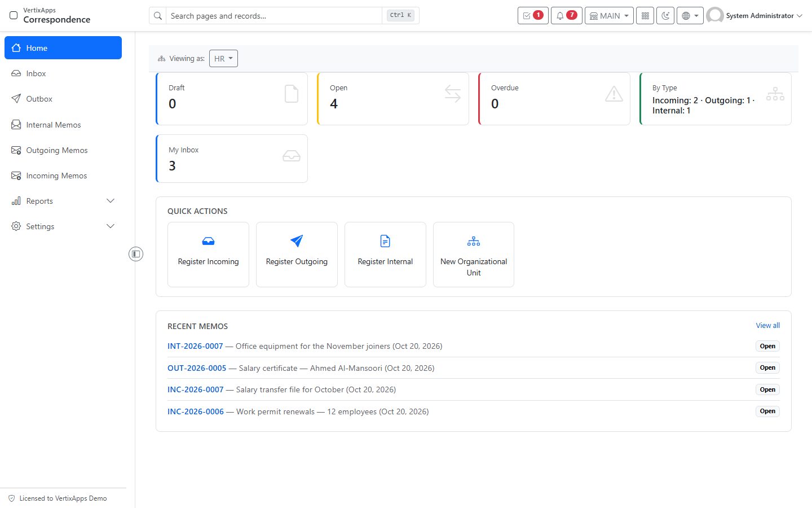
Task: Open memo INC-2026-0007 link
Action: (x=196, y=389)
